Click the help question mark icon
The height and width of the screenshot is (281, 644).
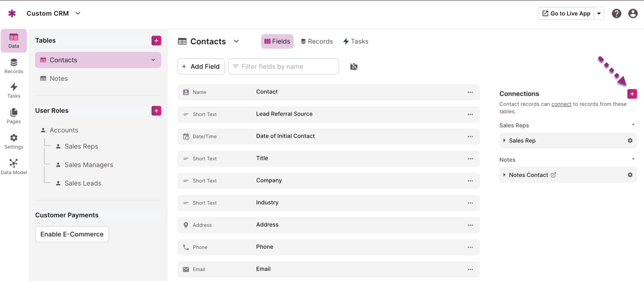617,13
